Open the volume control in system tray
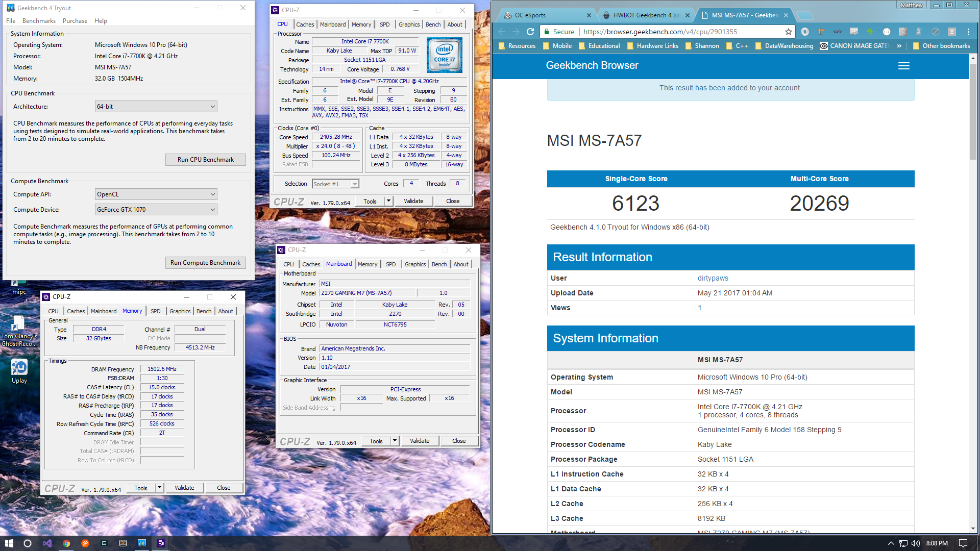Image resolution: width=980 pixels, height=551 pixels. coord(916,543)
